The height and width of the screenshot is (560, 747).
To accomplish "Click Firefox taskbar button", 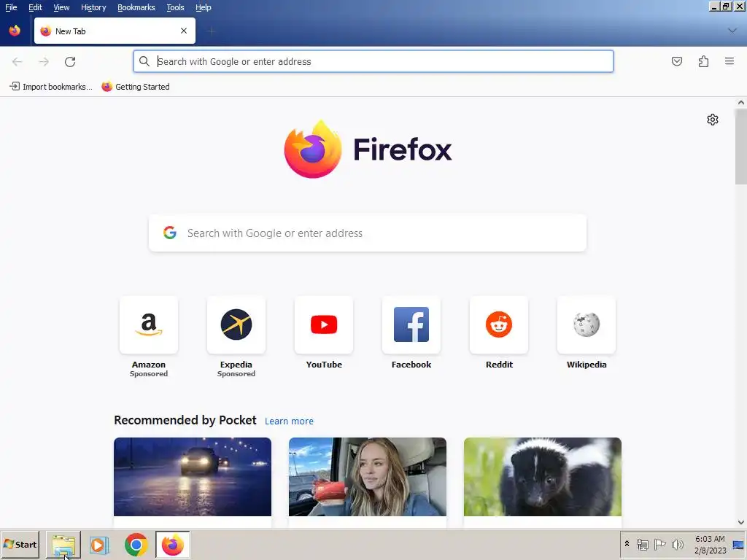I will click(x=172, y=545).
